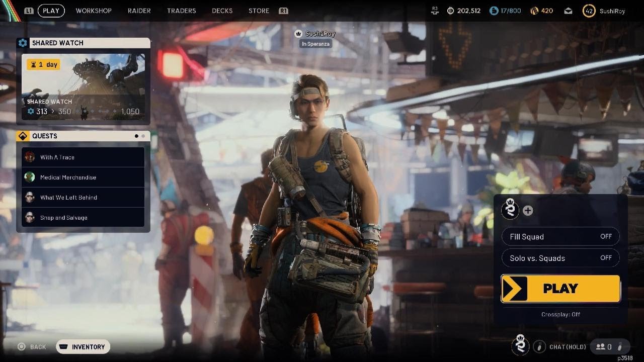Screen dimensions: 644x362
Task: Open the mail inbox envelope icon
Action: point(568,11)
